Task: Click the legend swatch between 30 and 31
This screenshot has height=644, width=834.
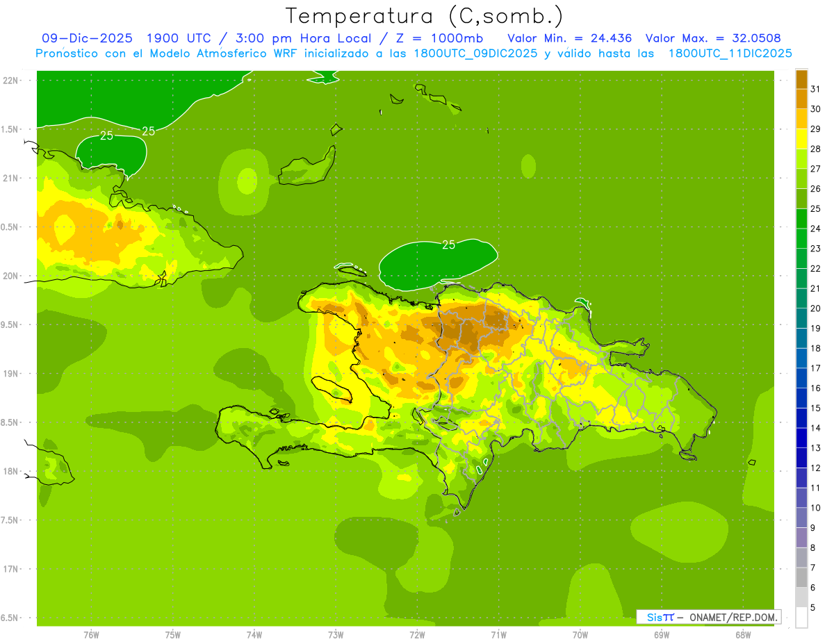Action: coord(801,99)
